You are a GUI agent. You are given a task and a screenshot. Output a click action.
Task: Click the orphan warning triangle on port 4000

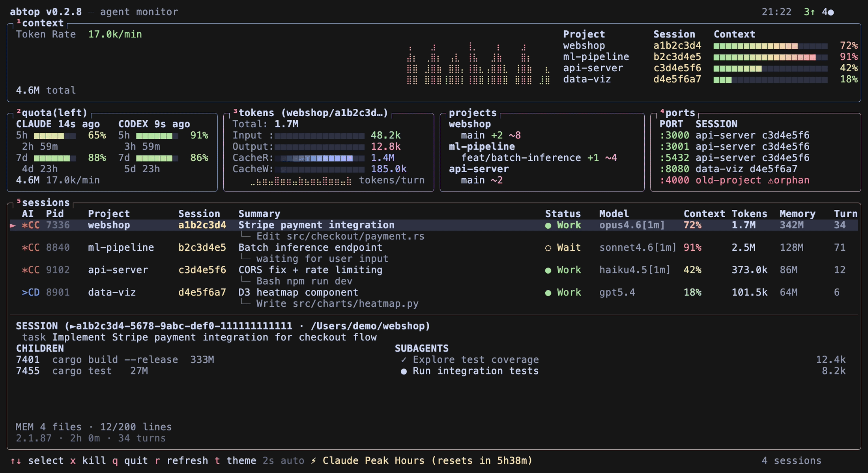tap(771, 181)
